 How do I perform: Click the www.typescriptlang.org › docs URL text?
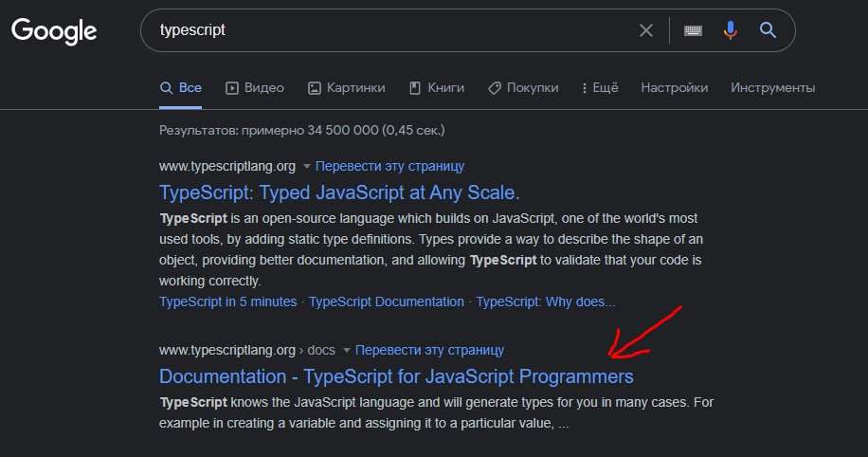[247, 350]
